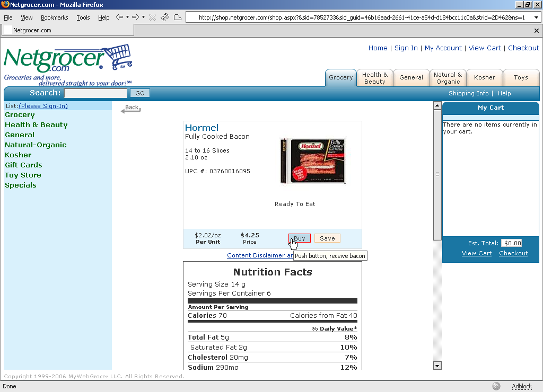The height and width of the screenshot is (392, 543).
Task: Click the Adblock status bar item
Action: pos(522,386)
